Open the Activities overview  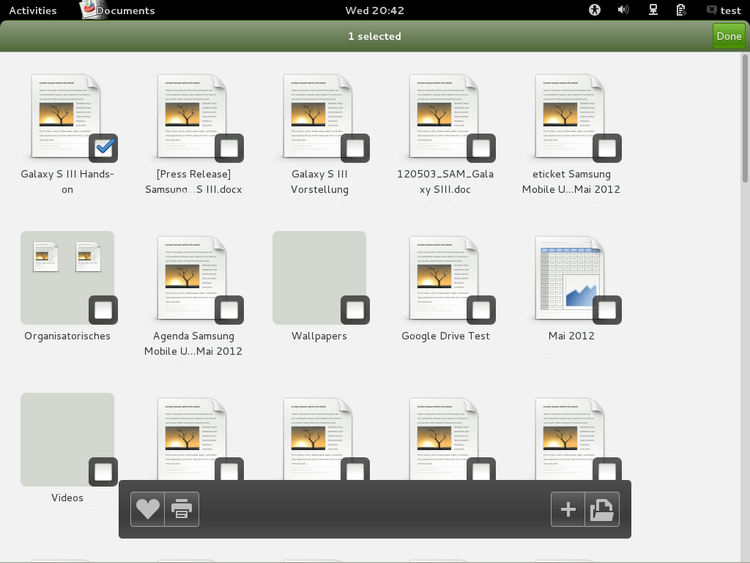coord(32,10)
